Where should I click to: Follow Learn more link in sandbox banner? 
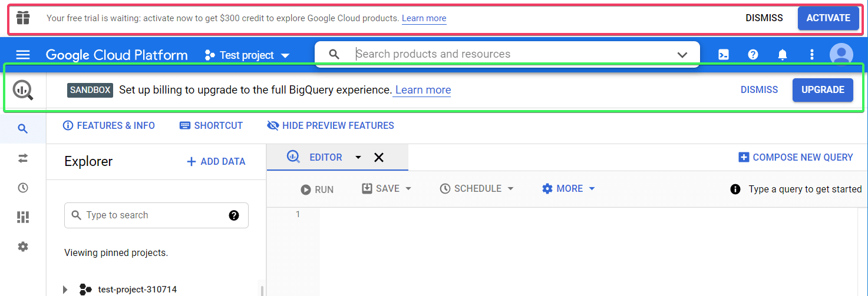(x=423, y=90)
